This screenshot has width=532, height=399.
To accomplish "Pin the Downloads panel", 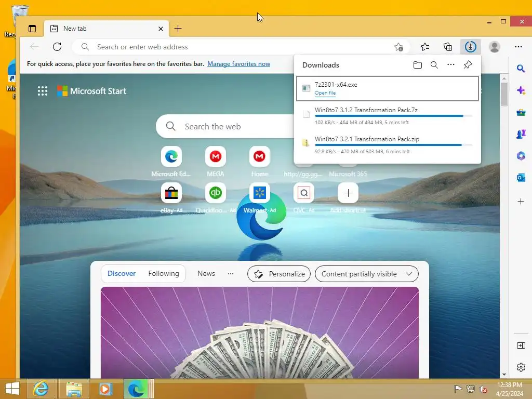I will pos(468,64).
